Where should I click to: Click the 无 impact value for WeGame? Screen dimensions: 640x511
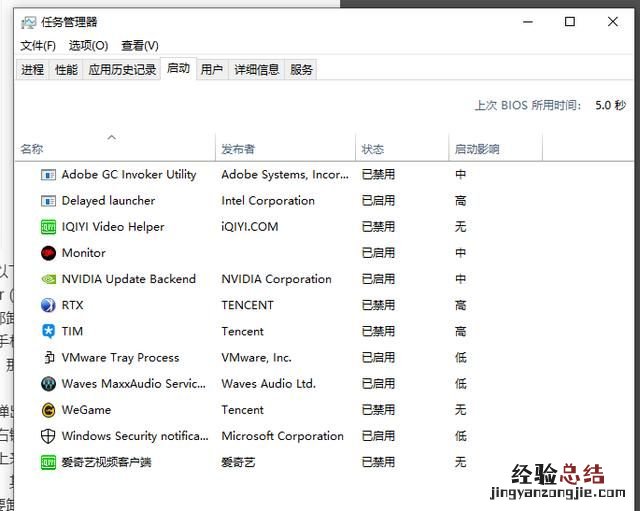[460, 410]
